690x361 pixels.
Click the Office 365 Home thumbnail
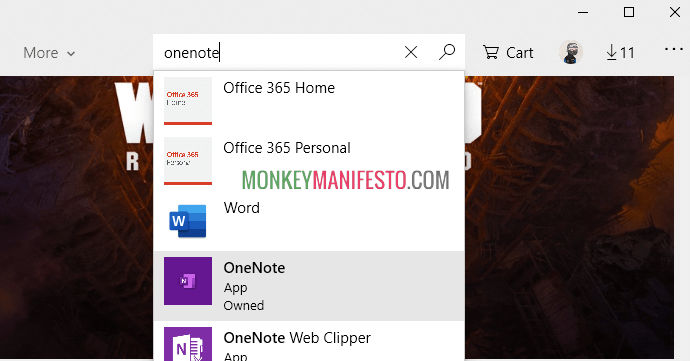[x=188, y=101]
